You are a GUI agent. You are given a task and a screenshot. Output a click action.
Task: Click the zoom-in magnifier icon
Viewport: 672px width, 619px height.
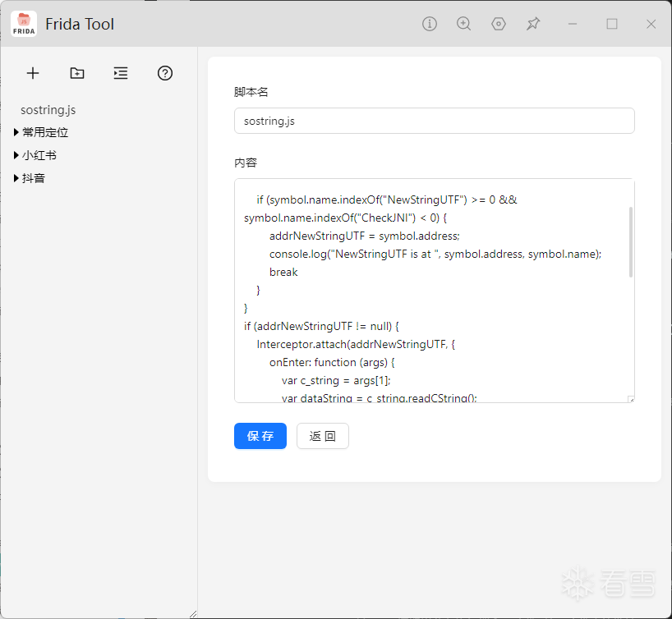point(463,24)
